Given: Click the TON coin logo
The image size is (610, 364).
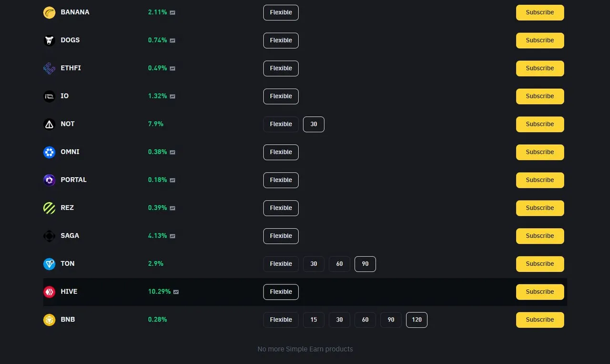Looking at the screenshot, I should coord(50,264).
